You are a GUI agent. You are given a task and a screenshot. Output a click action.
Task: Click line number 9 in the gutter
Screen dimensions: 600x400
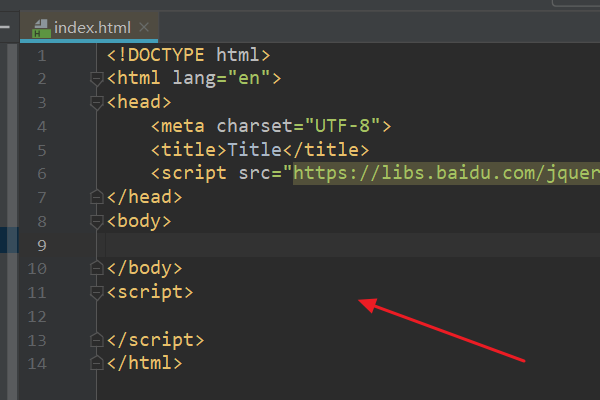42,245
